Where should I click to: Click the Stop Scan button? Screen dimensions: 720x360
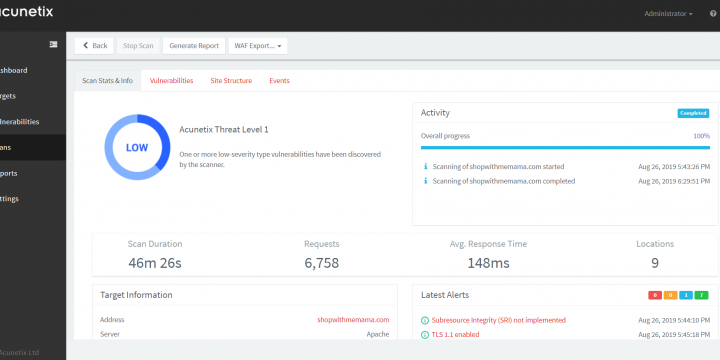pos(138,46)
